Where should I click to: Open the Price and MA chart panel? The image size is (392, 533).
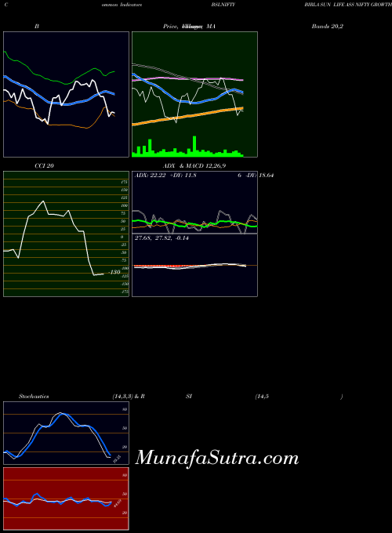tap(194, 94)
